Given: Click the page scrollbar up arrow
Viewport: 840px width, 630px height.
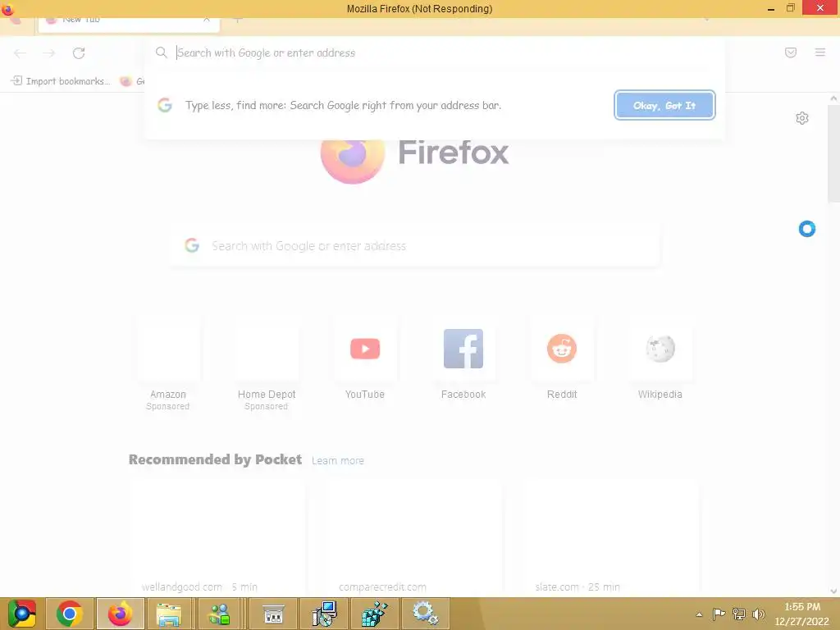Looking at the screenshot, I should click(833, 98).
